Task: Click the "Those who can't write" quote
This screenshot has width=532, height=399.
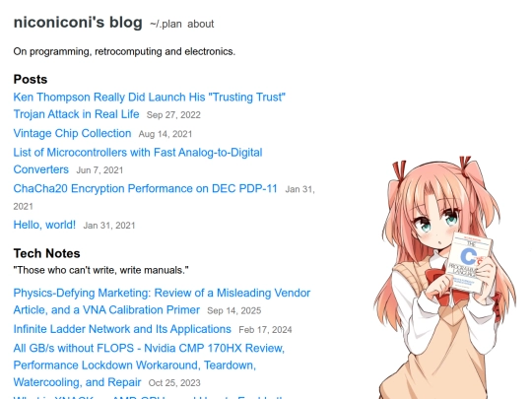Action: [100, 270]
